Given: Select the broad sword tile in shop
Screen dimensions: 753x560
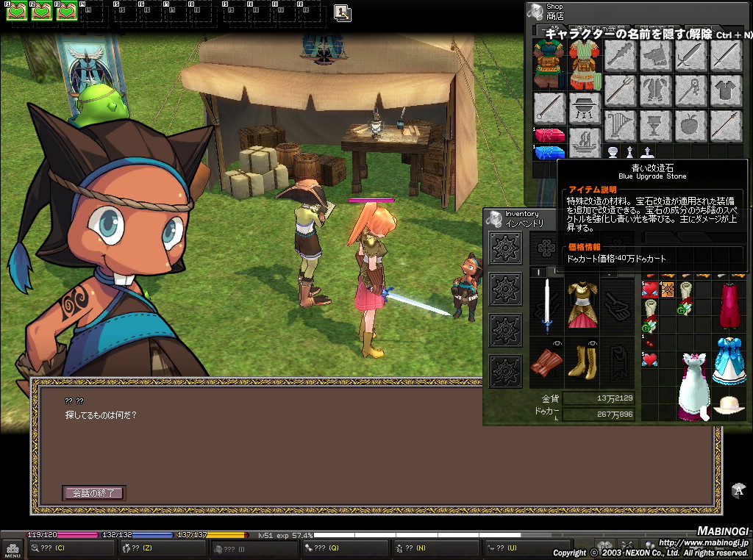Looking at the screenshot, I should pos(691,56).
